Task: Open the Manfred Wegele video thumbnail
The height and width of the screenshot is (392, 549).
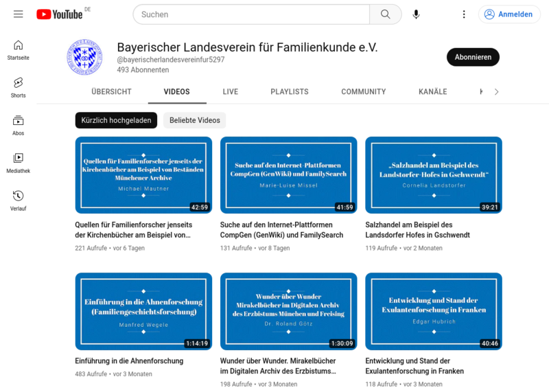Action: click(x=143, y=311)
